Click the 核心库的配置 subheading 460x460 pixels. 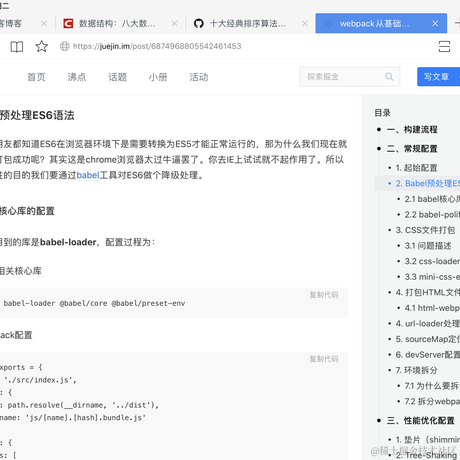point(27,211)
